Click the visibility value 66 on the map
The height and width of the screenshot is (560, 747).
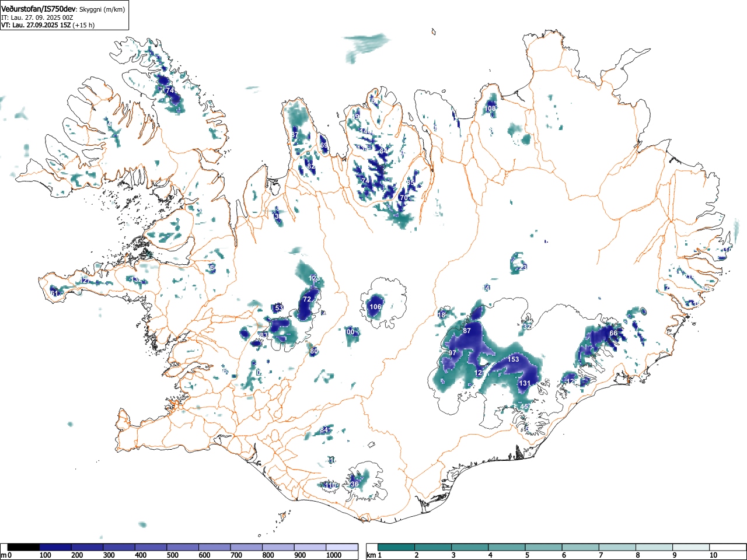coord(613,333)
